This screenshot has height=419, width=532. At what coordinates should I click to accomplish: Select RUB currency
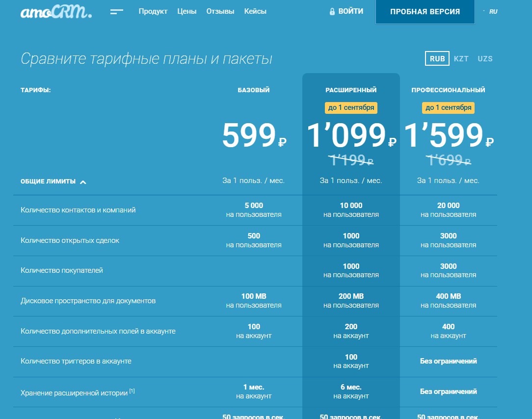tap(437, 59)
